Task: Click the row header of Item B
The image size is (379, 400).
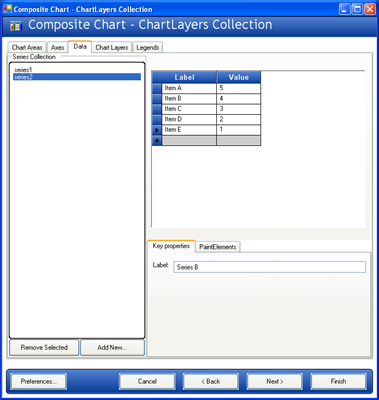Action: point(157,99)
